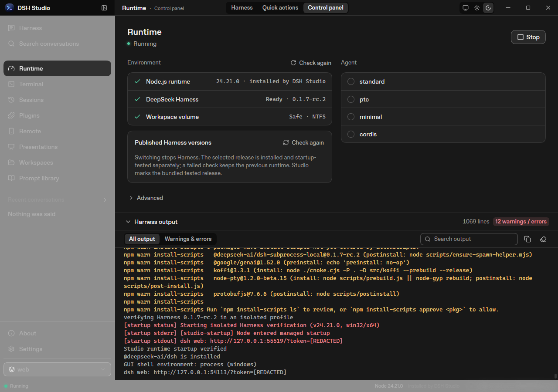Click the 'GUI shell environment' output line

point(190,364)
